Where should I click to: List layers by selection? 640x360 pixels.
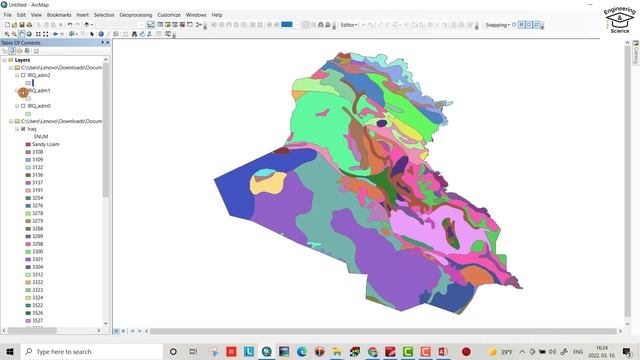27,51
